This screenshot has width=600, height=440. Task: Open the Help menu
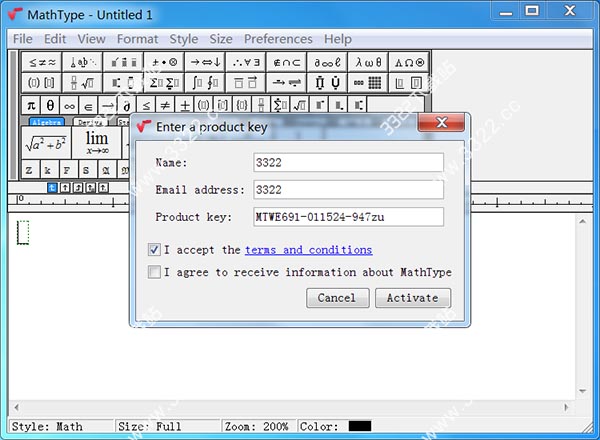[338, 39]
